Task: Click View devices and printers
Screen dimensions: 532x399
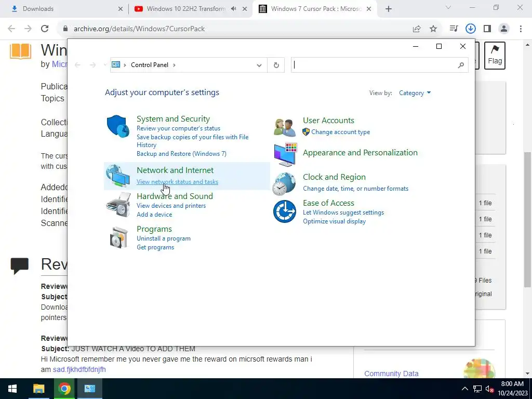Action: coord(171,206)
